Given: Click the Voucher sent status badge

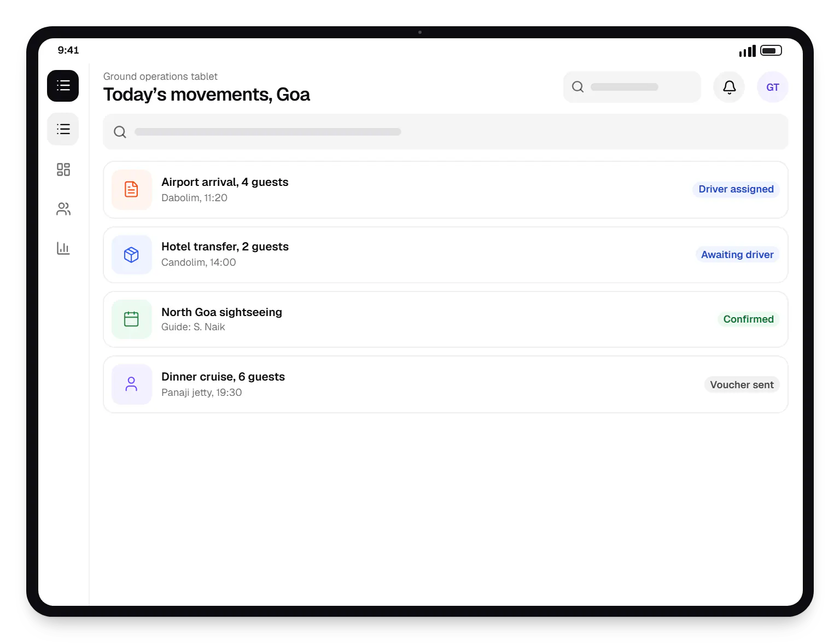Looking at the screenshot, I should 742,384.
